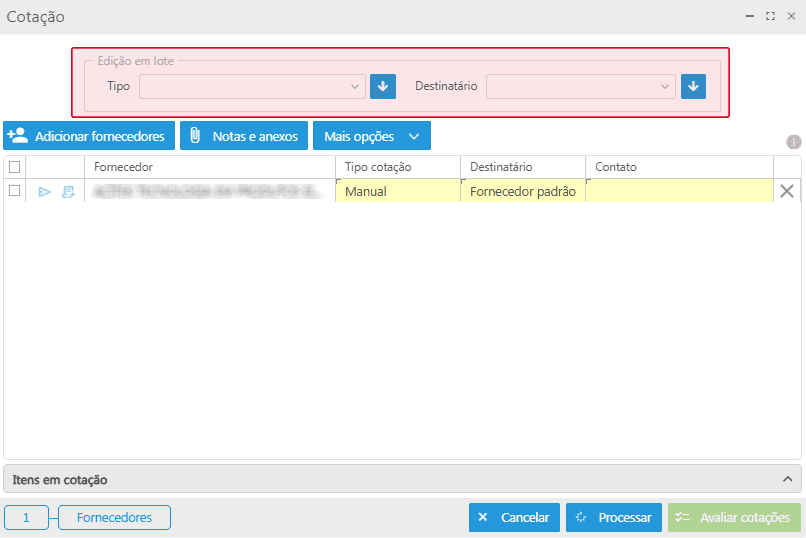The width and height of the screenshot is (806, 538).
Task: Open the Destinatário batch dropdown
Action: point(580,87)
